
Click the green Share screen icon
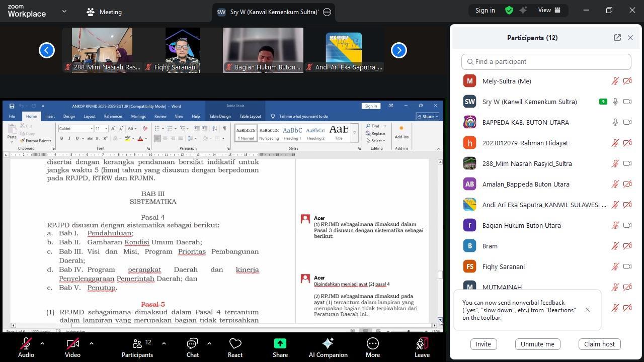tap(280, 344)
